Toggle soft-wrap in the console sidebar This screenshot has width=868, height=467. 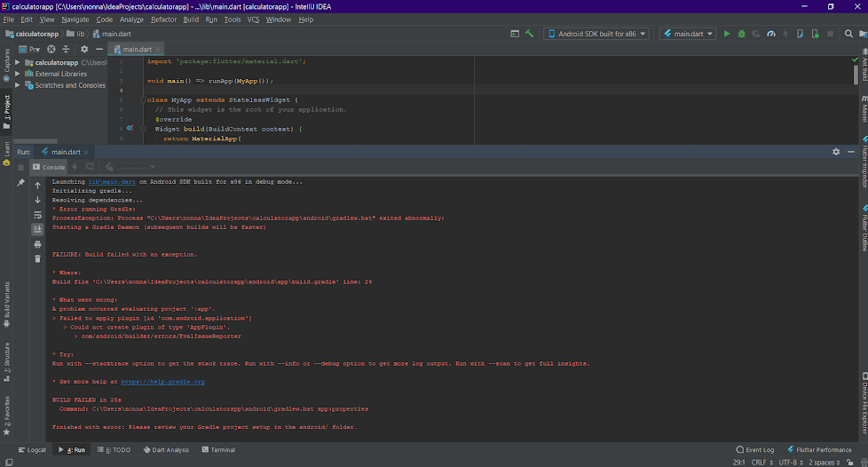coord(37,215)
